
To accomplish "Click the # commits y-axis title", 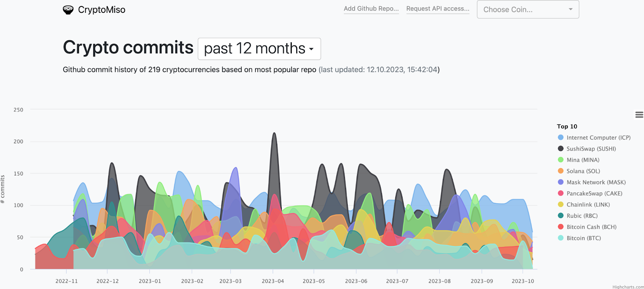I will 3,189.
